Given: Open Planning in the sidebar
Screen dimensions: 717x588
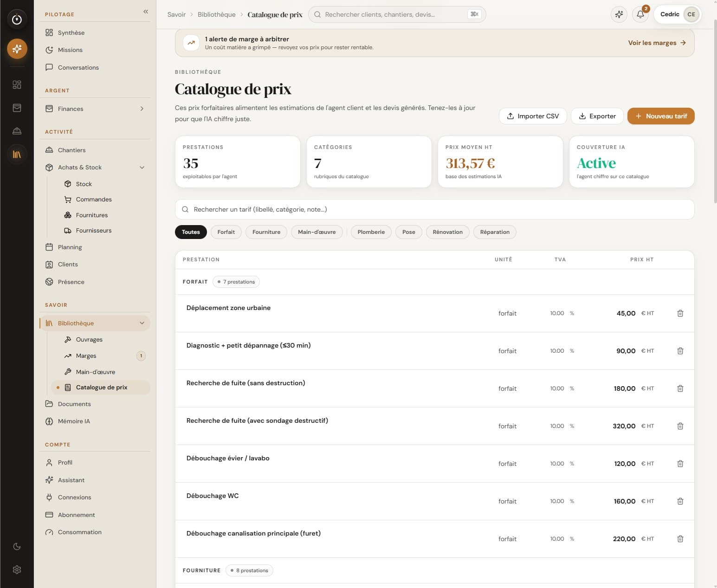Looking at the screenshot, I should tap(95, 247).
